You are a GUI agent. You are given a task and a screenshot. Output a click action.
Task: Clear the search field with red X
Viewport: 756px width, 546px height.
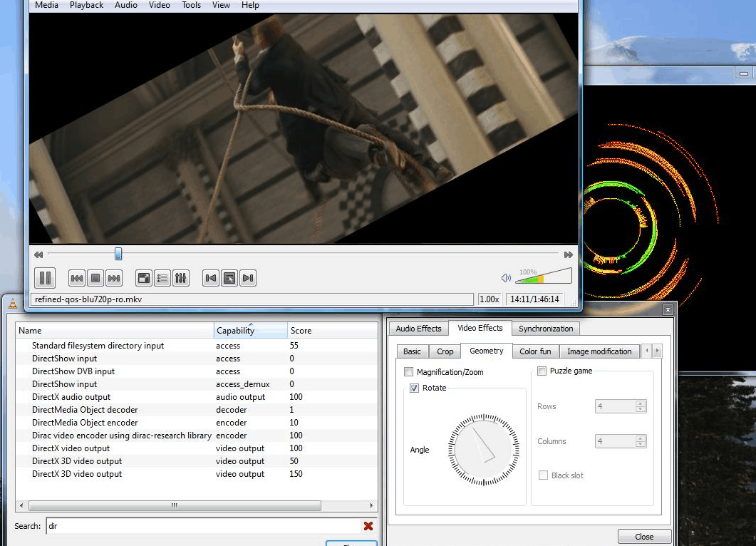(368, 526)
